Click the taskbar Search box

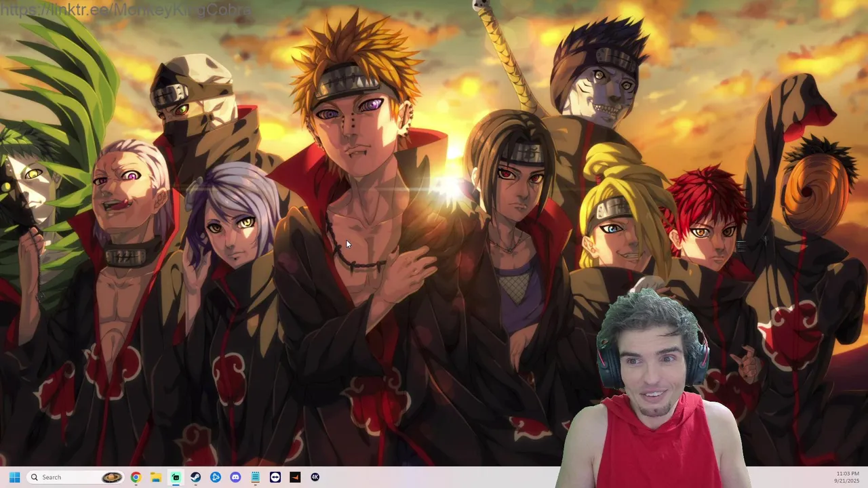pos(75,477)
